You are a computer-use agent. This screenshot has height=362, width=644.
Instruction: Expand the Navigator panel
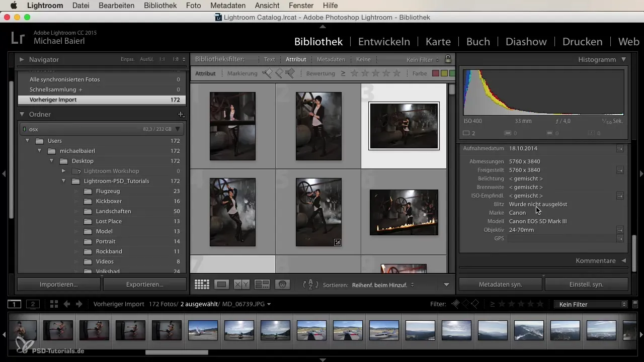(22, 59)
